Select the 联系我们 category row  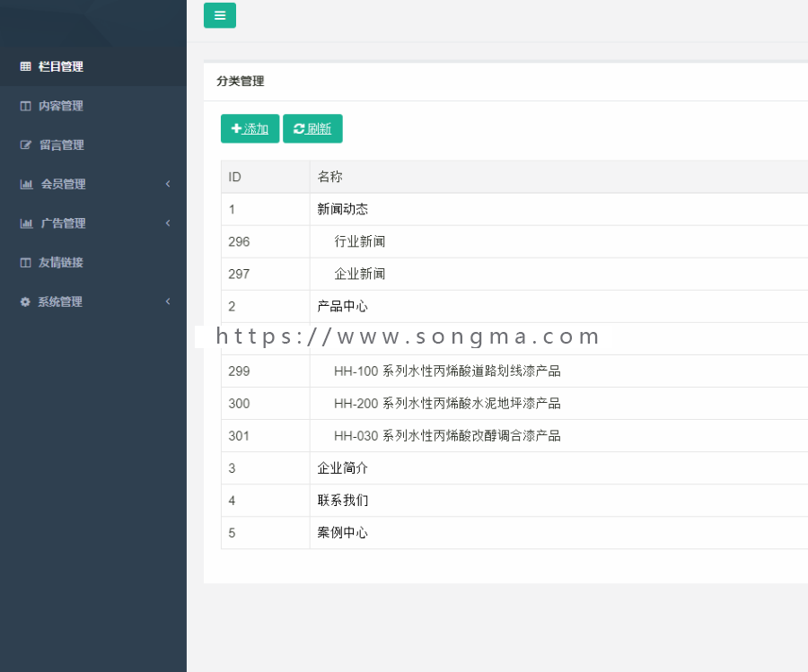coord(514,501)
